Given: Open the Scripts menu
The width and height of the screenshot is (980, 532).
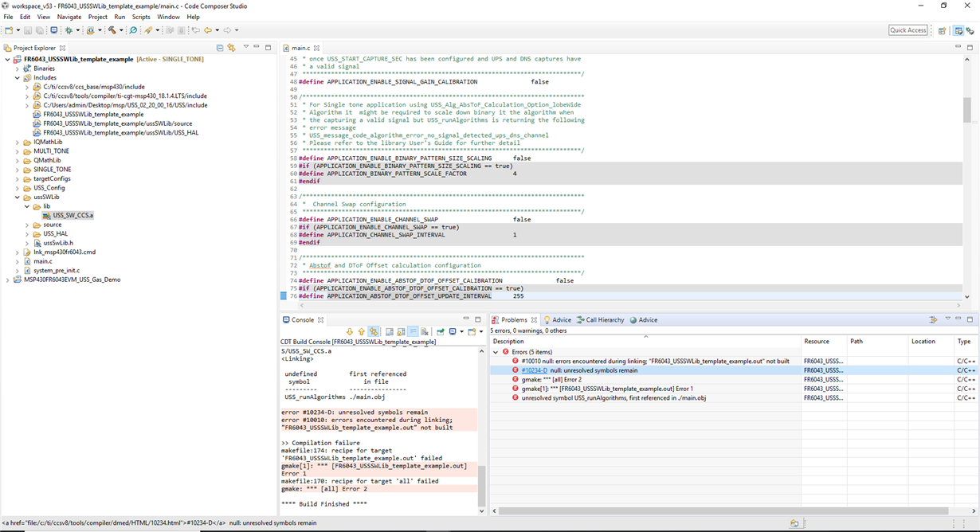Looking at the screenshot, I should pos(141,17).
